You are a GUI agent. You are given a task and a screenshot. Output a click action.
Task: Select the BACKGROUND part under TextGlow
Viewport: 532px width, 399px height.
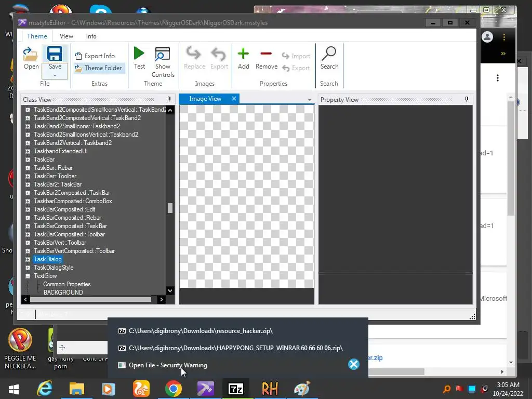63,292
